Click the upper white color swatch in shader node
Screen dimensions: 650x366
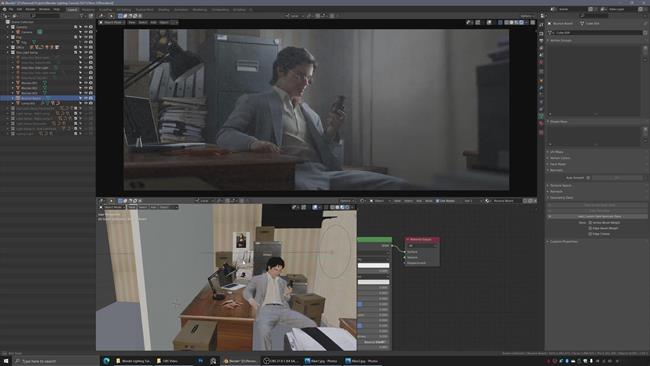tap(374, 265)
